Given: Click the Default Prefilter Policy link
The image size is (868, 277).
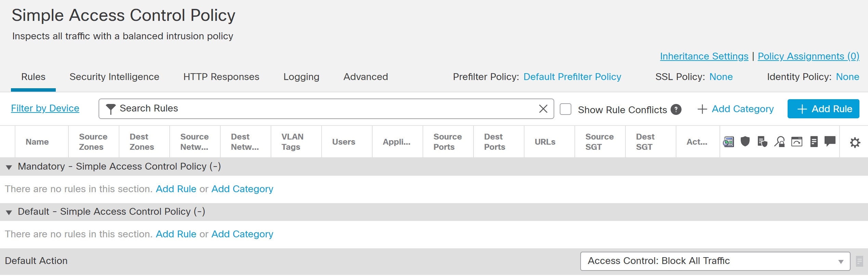Looking at the screenshot, I should (572, 77).
